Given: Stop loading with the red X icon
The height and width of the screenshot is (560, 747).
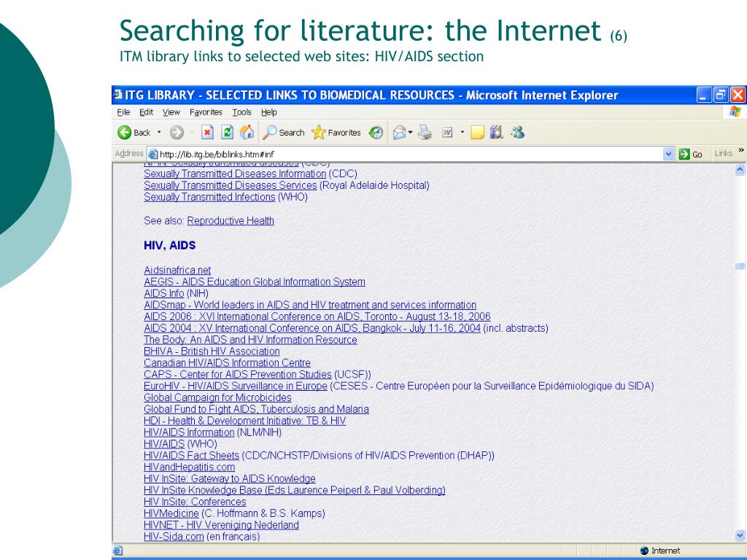Looking at the screenshot, I should click(x=206, y=133).
